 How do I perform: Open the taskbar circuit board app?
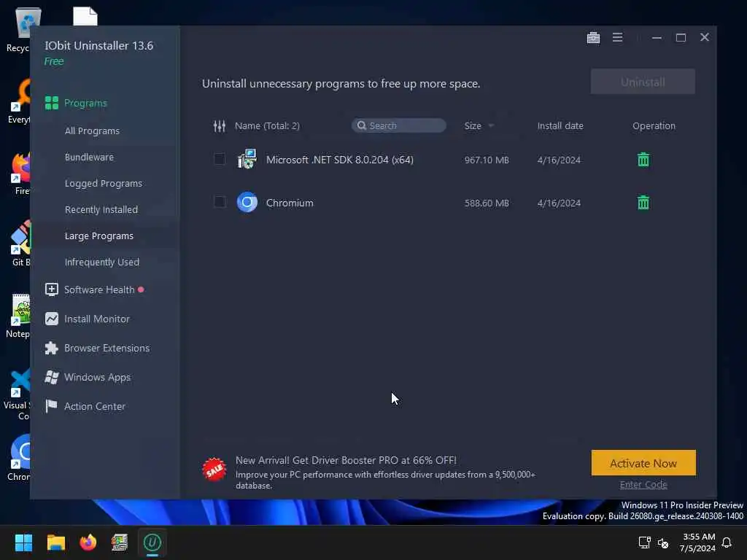point(120,542)
